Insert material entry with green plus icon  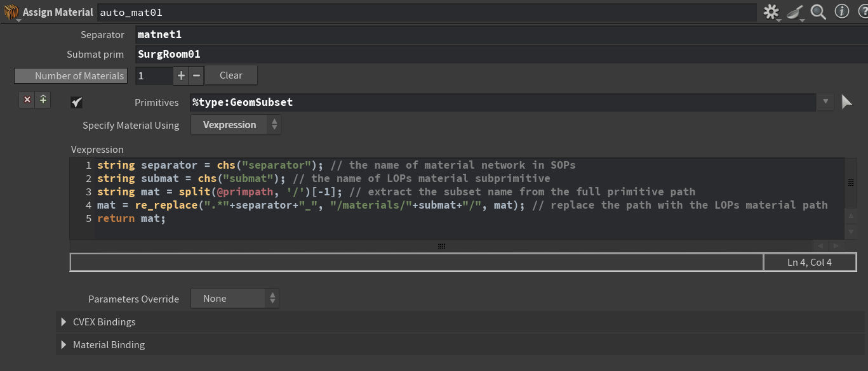[43, 100]
